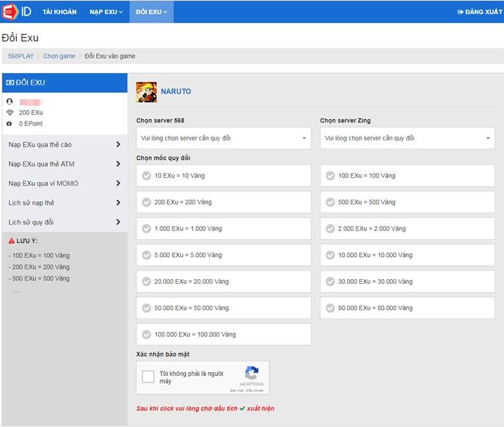
Task: Click the ĐĂNG XUẤT logout link
Action: point(479,12)
